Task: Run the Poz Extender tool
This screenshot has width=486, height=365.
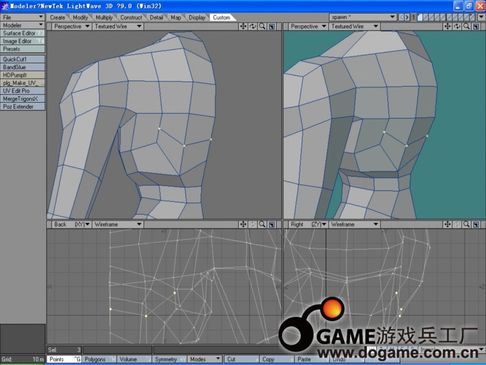Action: [x=23, y=107]
